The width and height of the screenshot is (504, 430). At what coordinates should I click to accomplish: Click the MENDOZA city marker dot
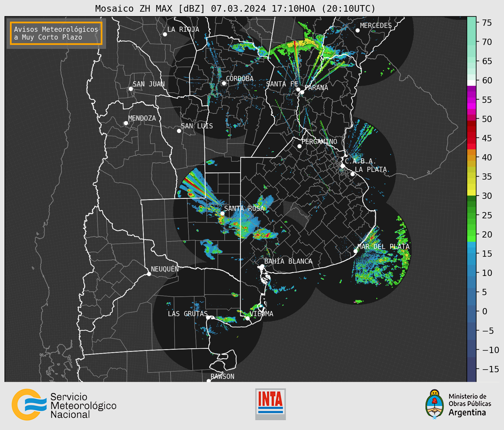tap(126, 123)
